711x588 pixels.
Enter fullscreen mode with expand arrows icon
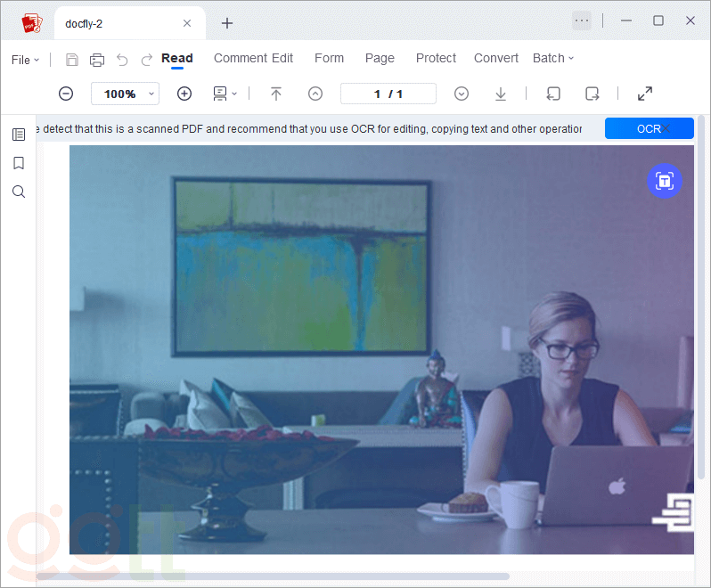[x=645, y=94]
